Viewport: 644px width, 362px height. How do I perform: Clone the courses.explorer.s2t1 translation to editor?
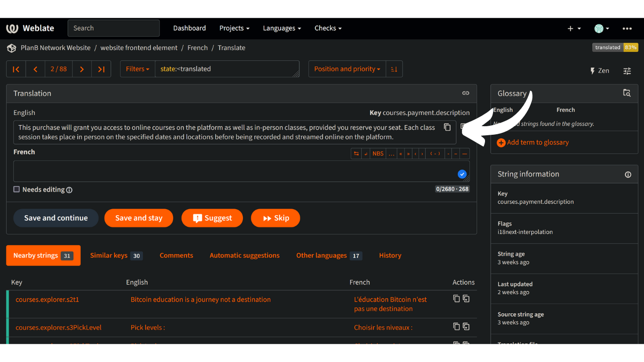click(466, 299)
